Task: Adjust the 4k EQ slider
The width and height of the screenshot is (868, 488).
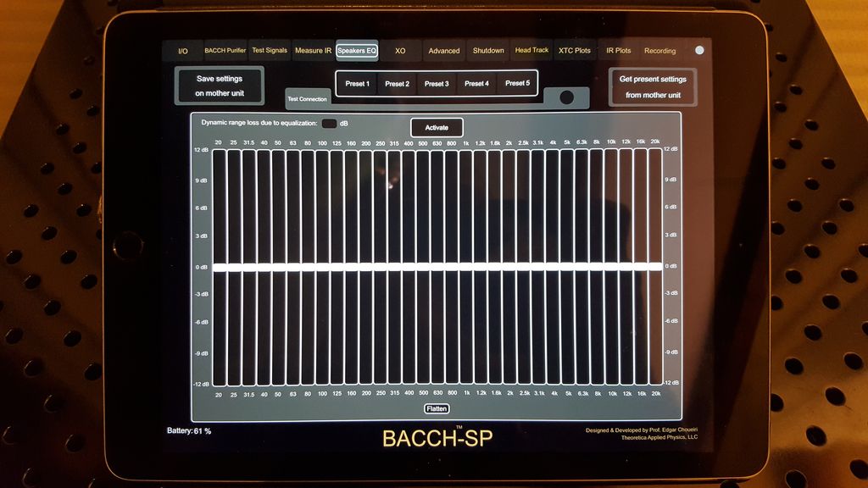Action: [x=553, y=267]
